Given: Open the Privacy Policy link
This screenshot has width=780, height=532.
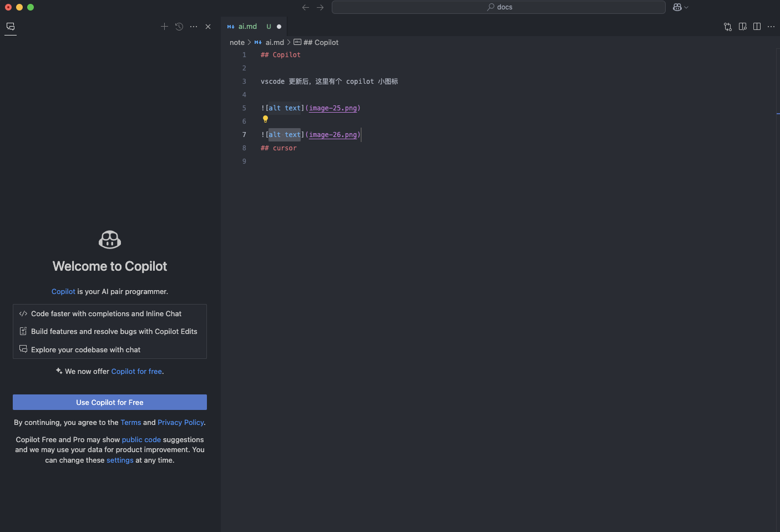Looking at the screenshot, I should (x=181, y=423).
